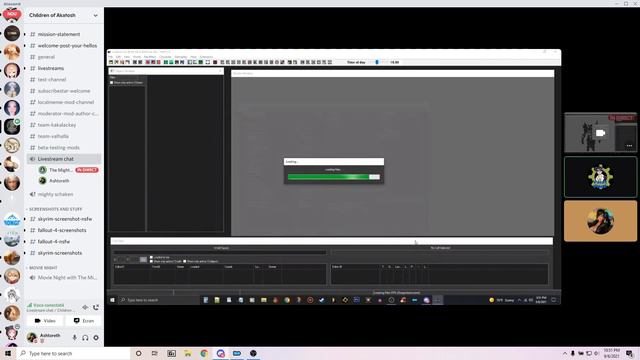Click the Ashtoreth avatar in user panel
The height and width of the screenshot is (360, 640).
pos(32,338)
